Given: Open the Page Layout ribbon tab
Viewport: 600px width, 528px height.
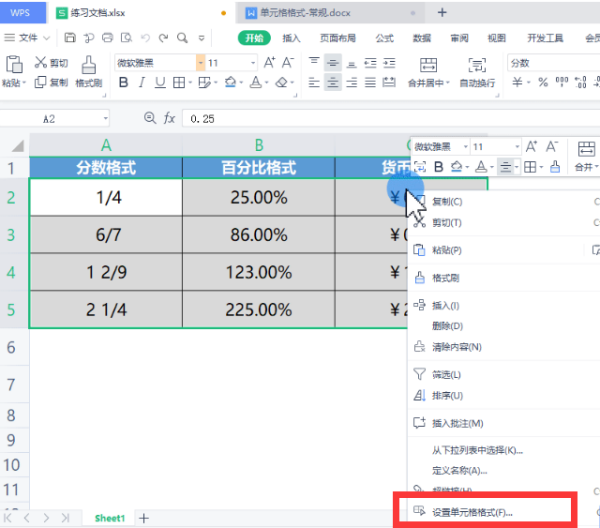Looking at the screenshot, I should coord(338,38).
